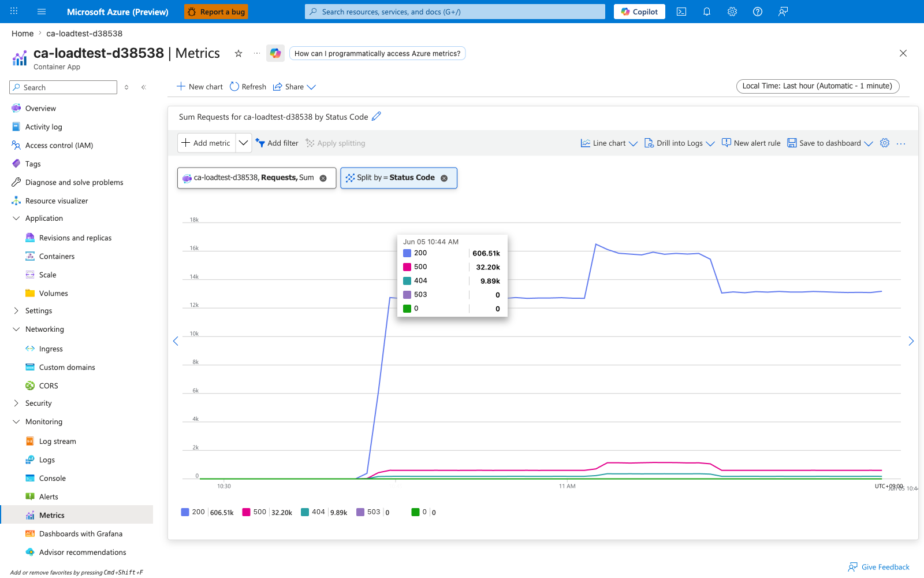
Task: Click the Refresh button
Action: pyautogui.click(x=248, y=87)
